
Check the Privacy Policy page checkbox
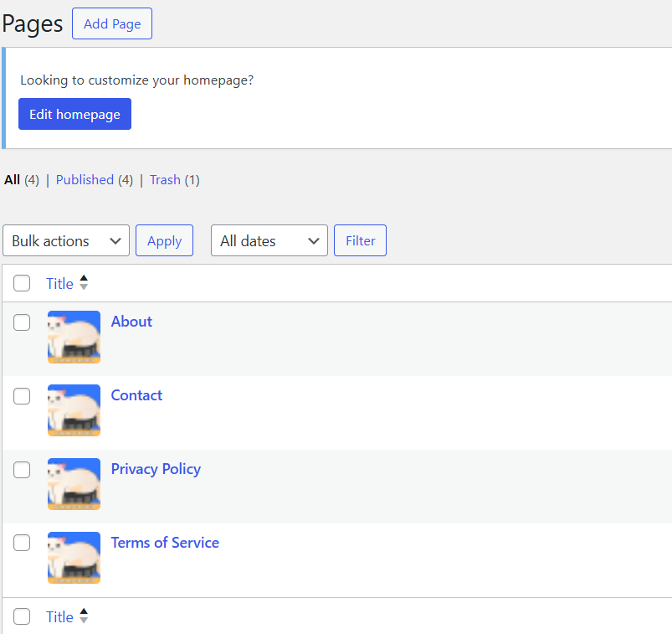(22, 470)
